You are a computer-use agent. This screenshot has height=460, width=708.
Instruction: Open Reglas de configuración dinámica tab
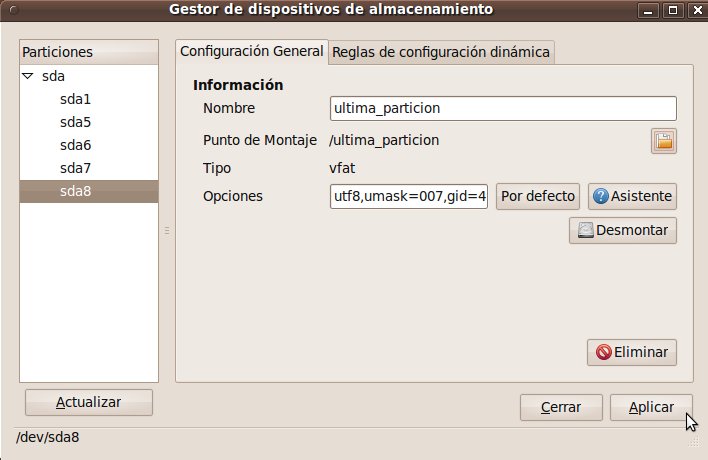[441, 52]
